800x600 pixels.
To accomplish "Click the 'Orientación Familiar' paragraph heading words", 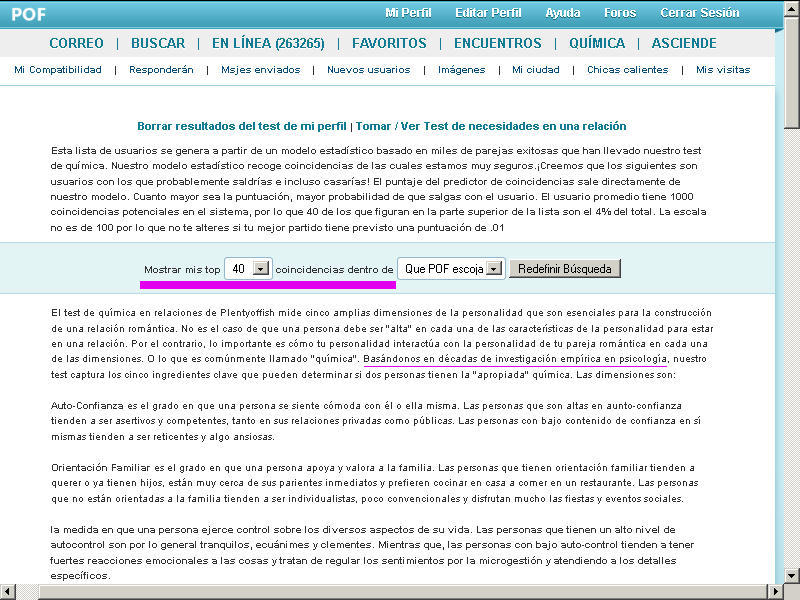I will click(101, 468).
